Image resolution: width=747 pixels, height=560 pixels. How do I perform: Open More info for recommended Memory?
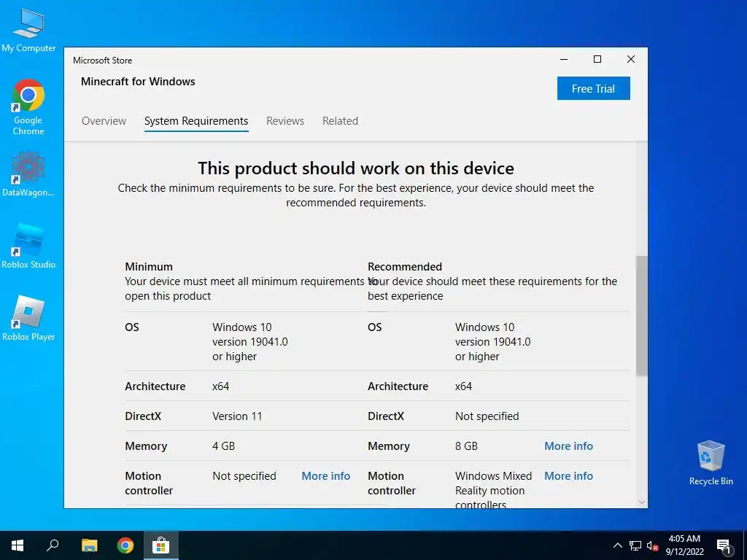click(x=568, y=446)
